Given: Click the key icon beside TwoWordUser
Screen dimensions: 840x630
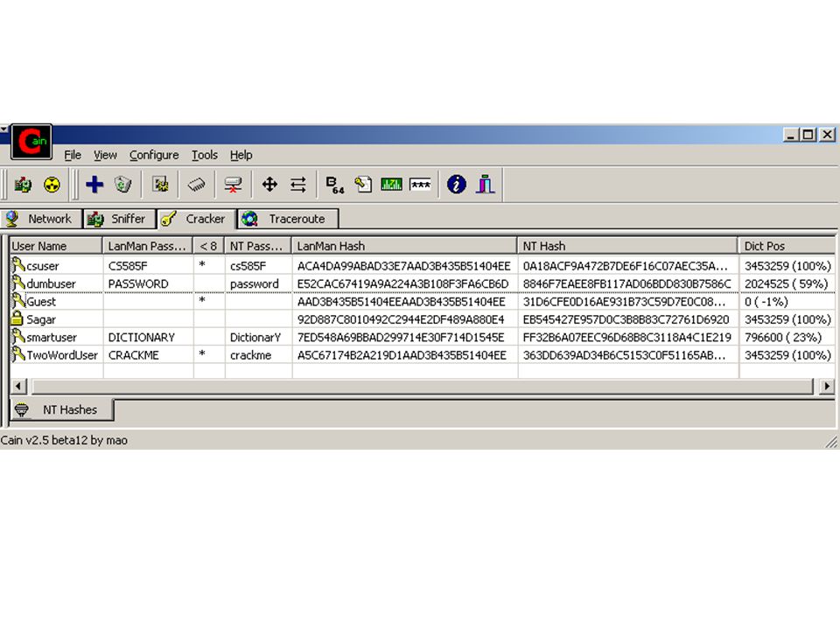Looking at the screenshot, I should [18, 354].
